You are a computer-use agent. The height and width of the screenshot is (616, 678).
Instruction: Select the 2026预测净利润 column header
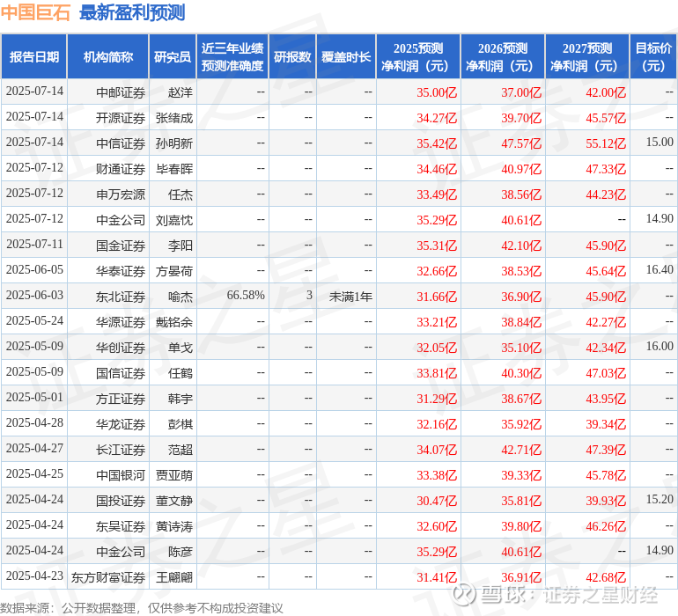[x=503, y=56]
